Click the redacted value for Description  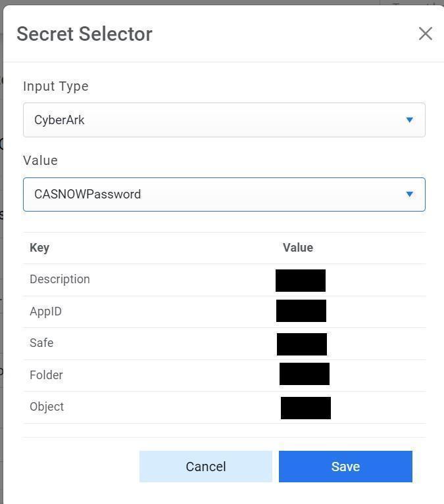coord(301,281)
